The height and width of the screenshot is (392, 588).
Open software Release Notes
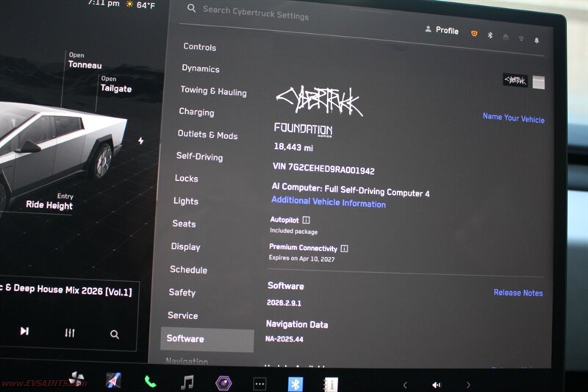pos(517,293)
